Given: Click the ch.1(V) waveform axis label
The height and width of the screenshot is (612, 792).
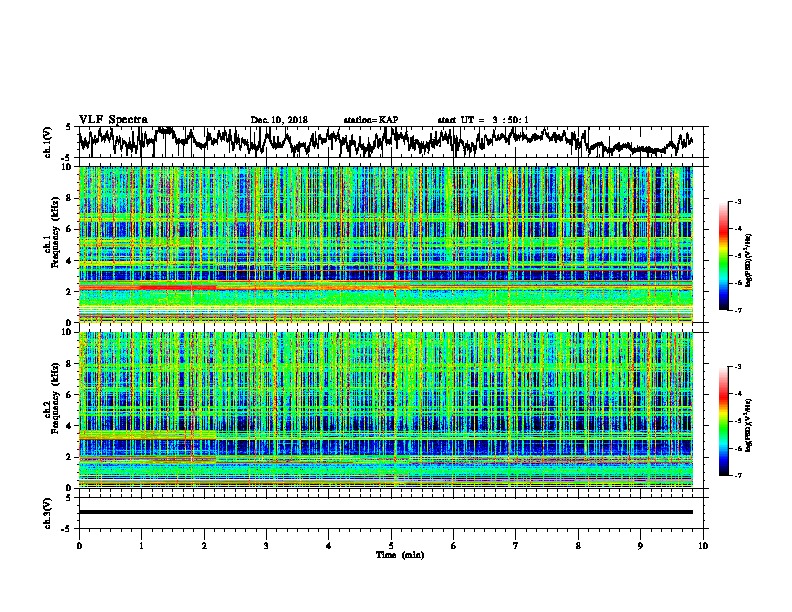Looking at the screenshot, I should point(47,142).
